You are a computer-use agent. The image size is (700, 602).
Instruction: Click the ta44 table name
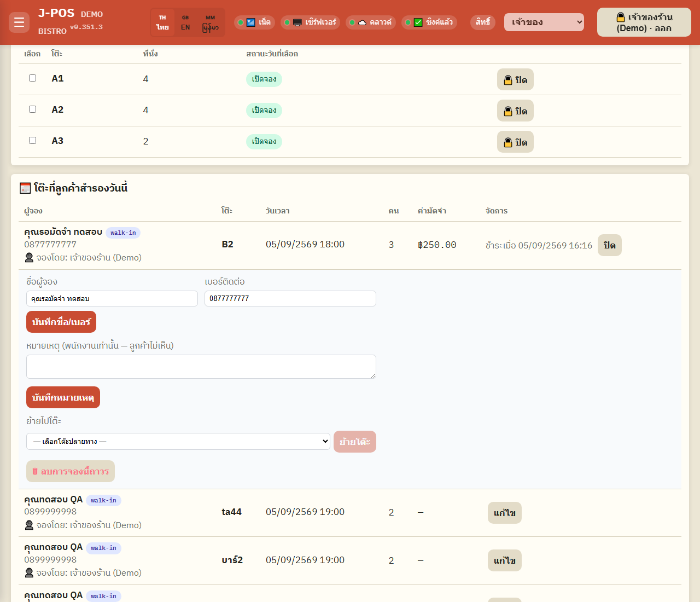pos(232,512)
